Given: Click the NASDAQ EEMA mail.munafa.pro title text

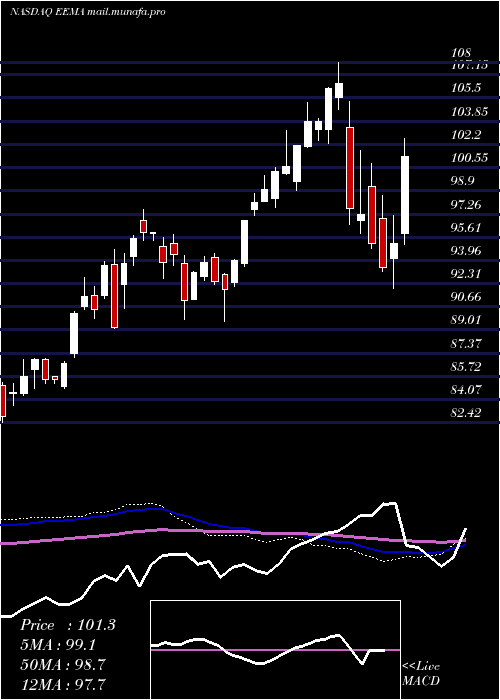Looking at the screenshot, I should pos(88,12).
